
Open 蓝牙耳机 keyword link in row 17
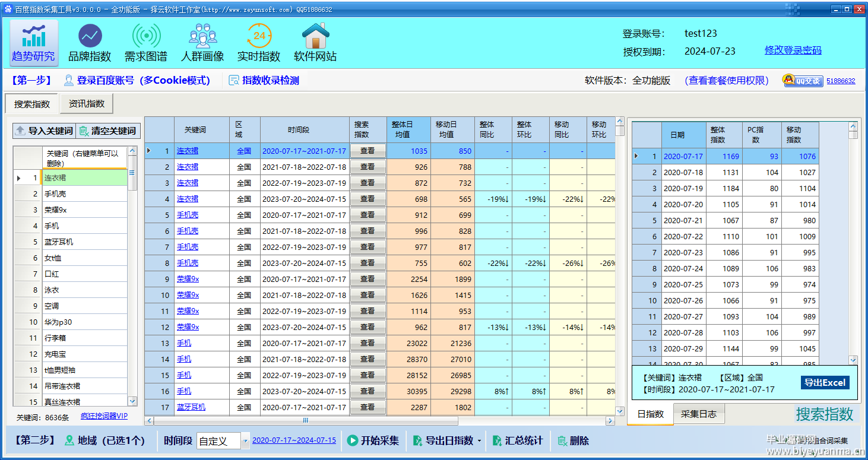click(191, 407)
